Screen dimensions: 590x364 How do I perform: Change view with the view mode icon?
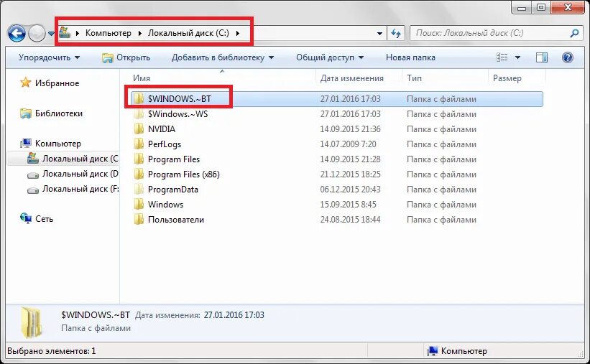click(502, 57)
